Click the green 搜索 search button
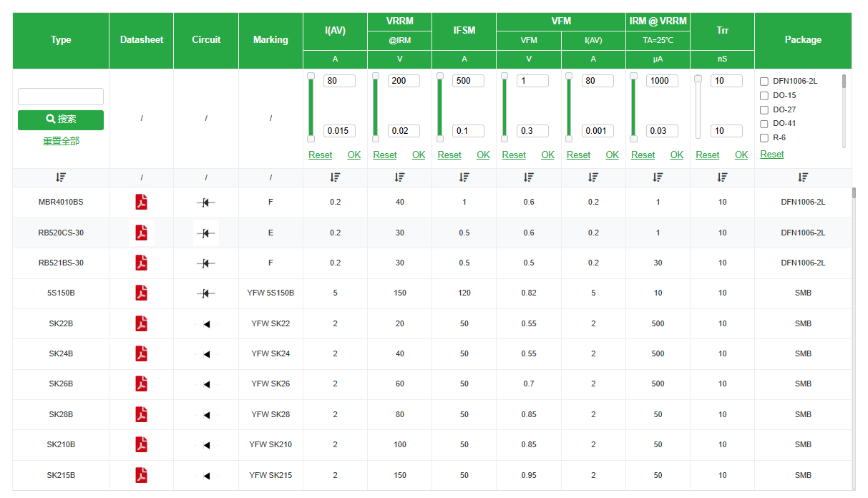Screen dimensions: 868x498 click(61, 119)
